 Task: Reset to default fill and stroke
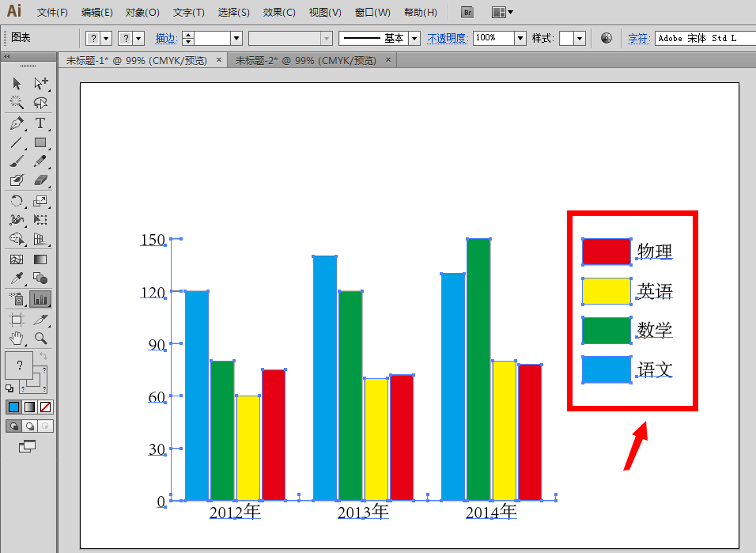(9, 388)
